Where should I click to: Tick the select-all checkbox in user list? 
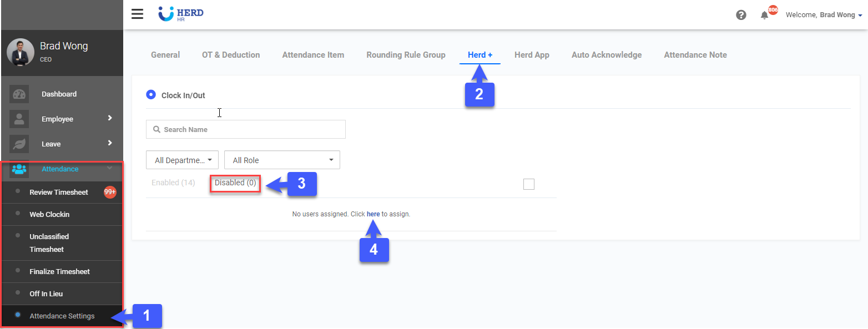tap(528, 184)
